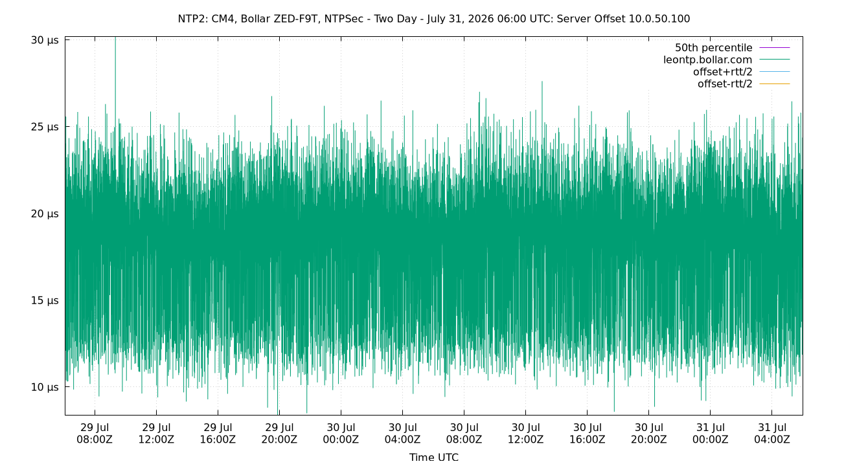This screenshot has height=466, width=868.
Task: Click the '30 µs' y-axis label
Action: tap(45, 40)
